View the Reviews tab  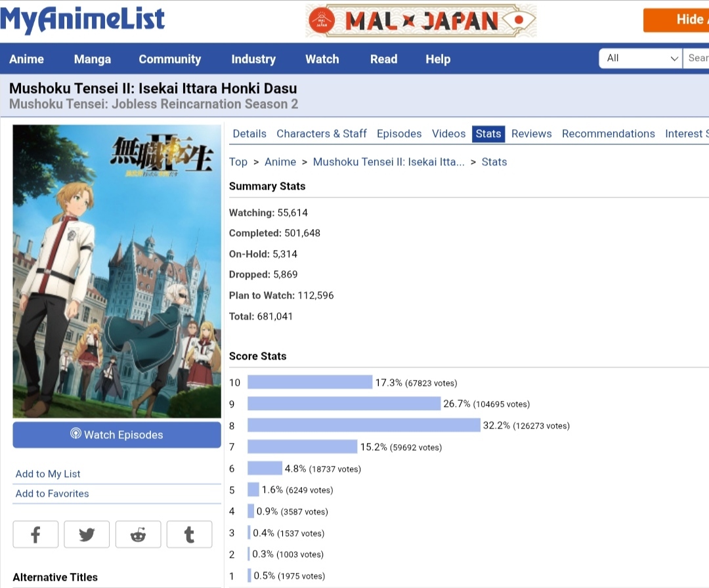click(x=531, y=134)
